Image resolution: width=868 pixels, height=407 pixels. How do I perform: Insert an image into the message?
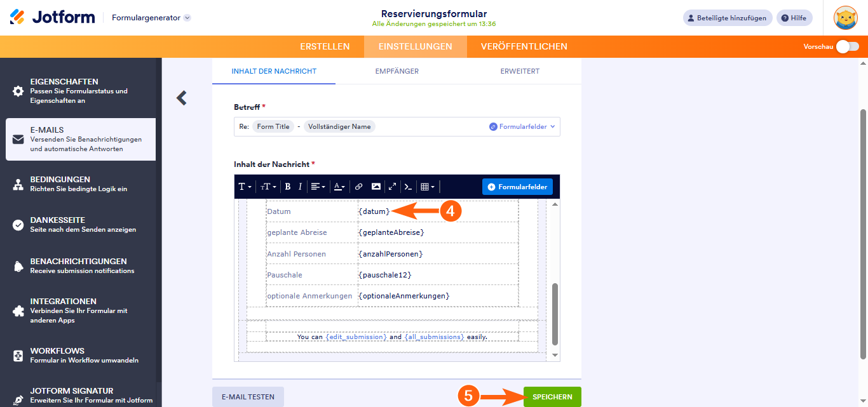376,187
